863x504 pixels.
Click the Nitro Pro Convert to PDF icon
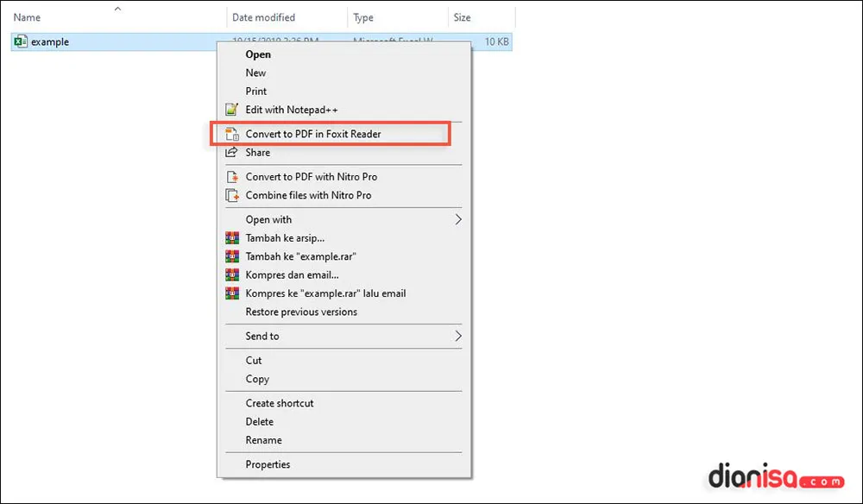[x=231, y=177]
